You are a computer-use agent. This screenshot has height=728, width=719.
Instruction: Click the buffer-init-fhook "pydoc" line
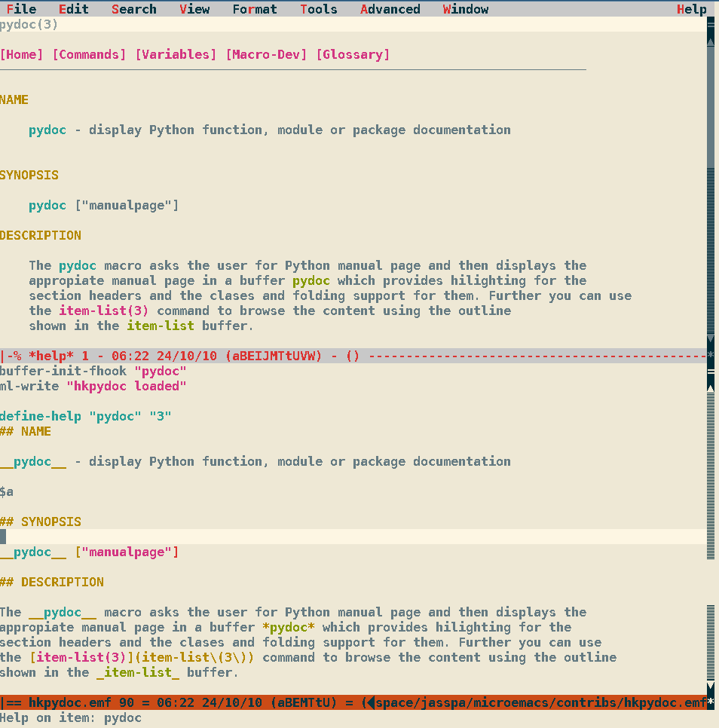tap(93, 371)
